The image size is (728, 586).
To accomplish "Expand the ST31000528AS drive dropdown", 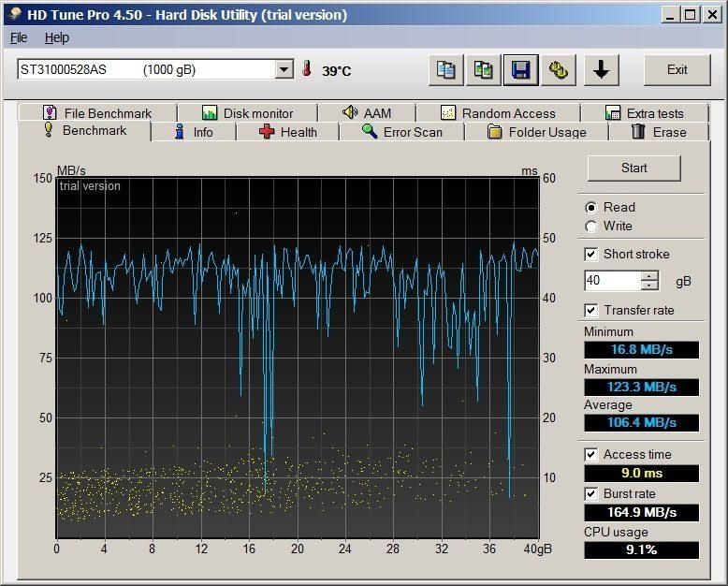I will coord(284,70).
